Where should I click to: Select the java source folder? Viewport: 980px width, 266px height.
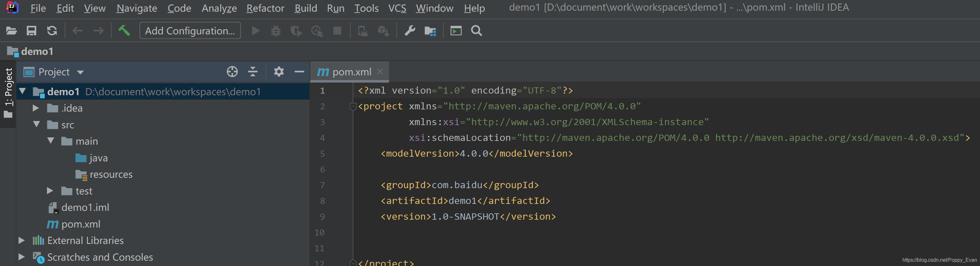(92, 158)
